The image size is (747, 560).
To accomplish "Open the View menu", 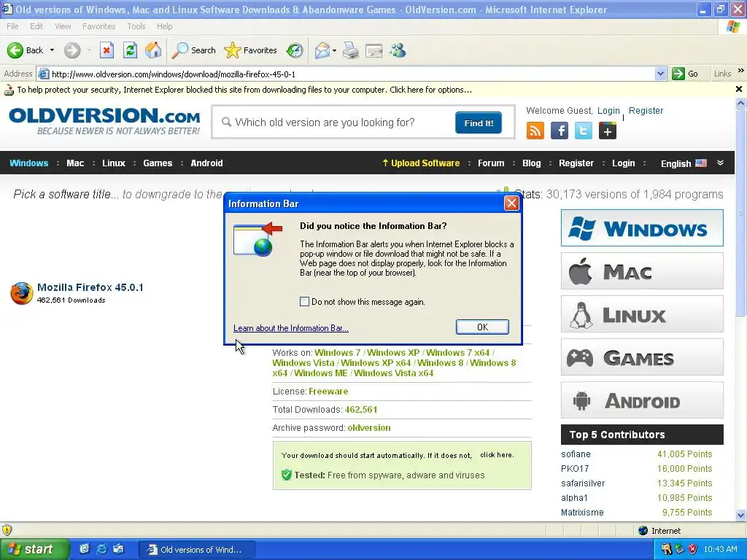I will 63,26.
